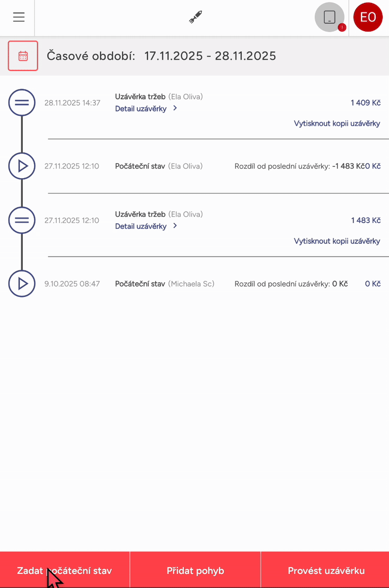
Task: Click the 27.11.2025 initial state play icon
Action: point(22,166)
